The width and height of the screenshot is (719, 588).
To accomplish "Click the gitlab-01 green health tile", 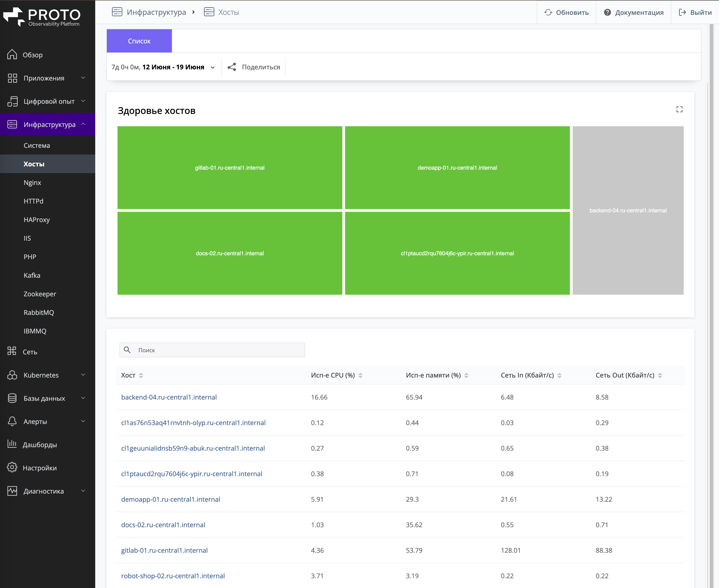I will pos(230,168).
